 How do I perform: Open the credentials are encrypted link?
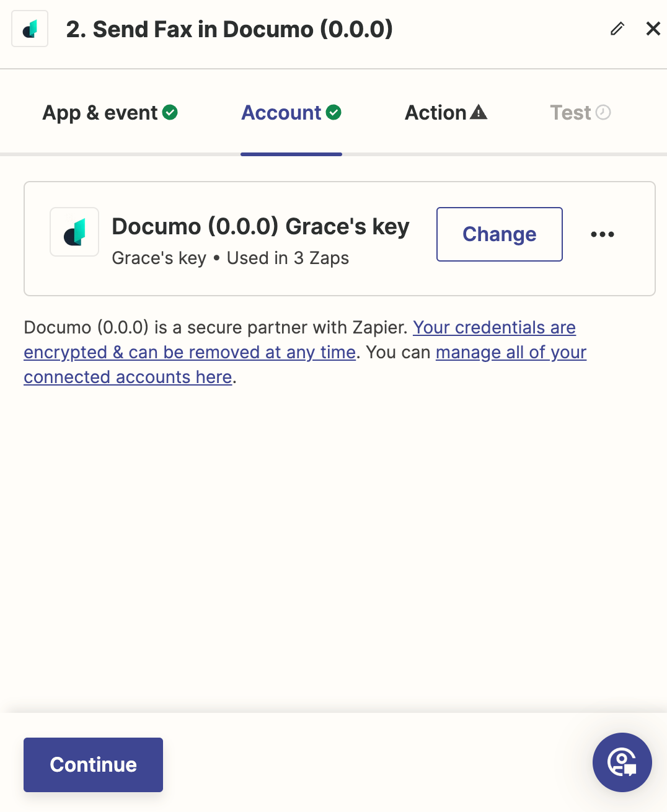pos(300,340)
